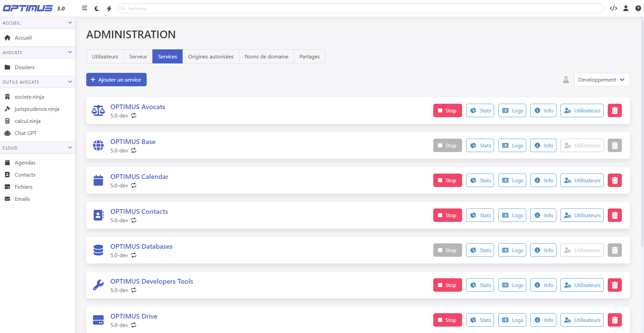The width and height of the screenshot is (644, 333).
Task: Click the OPTIMUS Developers Tools wrench icon
Action: (98, 285)
